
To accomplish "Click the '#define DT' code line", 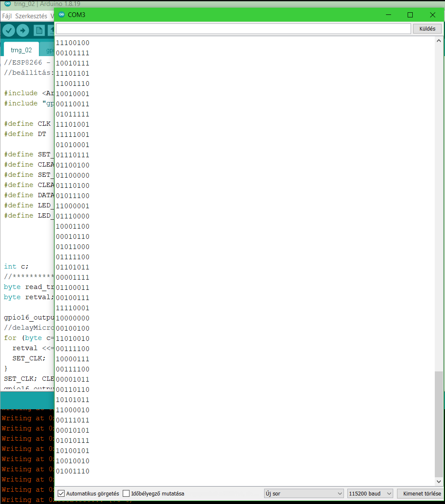I will pyautogui.click(x=25, y=134).
